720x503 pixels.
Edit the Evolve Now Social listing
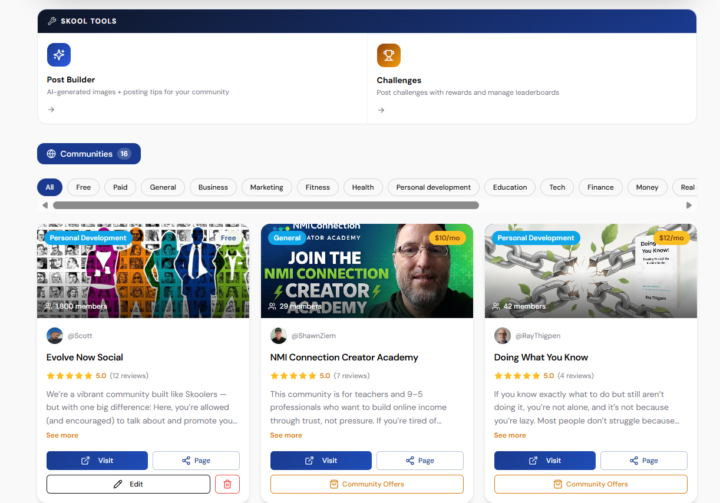pyautogui.click(x=128, y=484)
